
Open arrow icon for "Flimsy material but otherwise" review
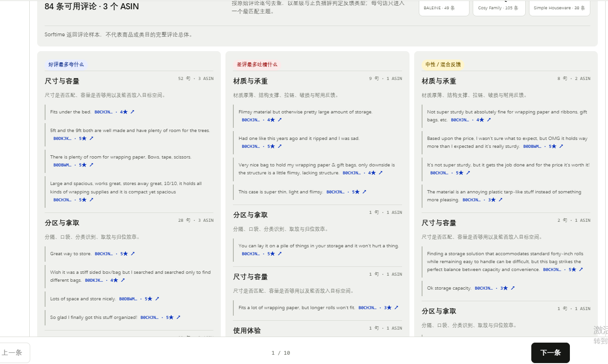[x=279, y=120]
